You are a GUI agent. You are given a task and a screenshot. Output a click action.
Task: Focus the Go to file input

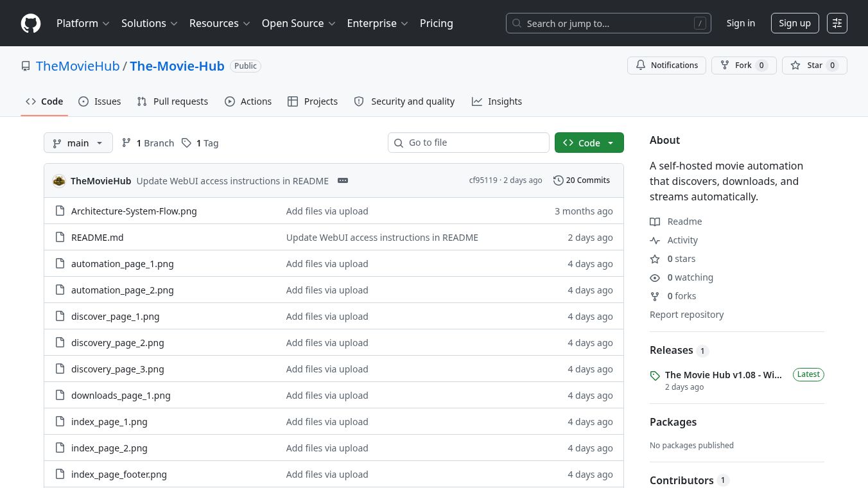(469, 143)
